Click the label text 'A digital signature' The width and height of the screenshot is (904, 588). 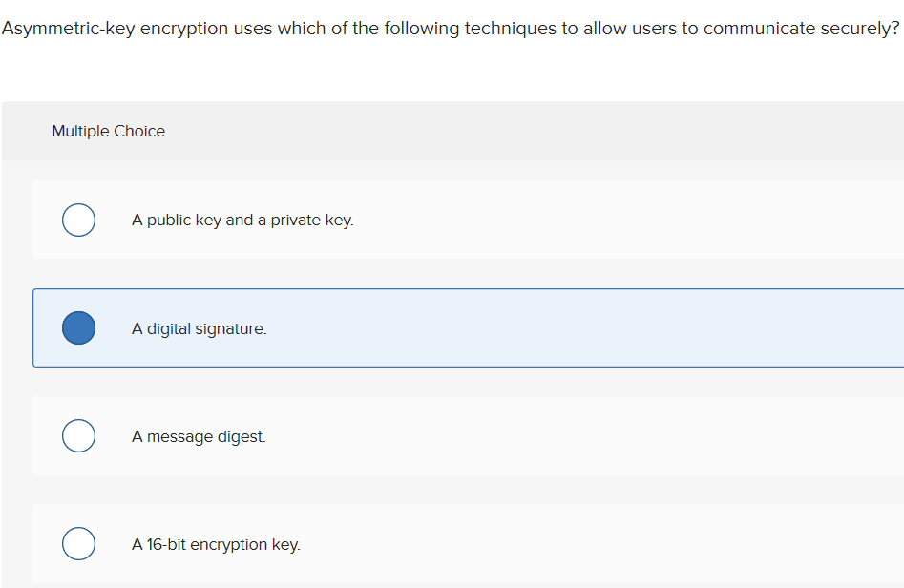pyautogui.click(x=200, y=327)
